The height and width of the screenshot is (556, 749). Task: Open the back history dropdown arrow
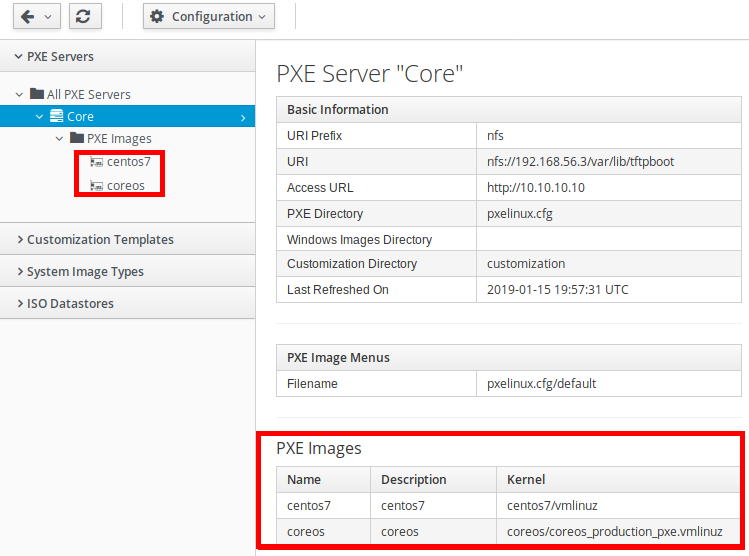pos(48,17)
